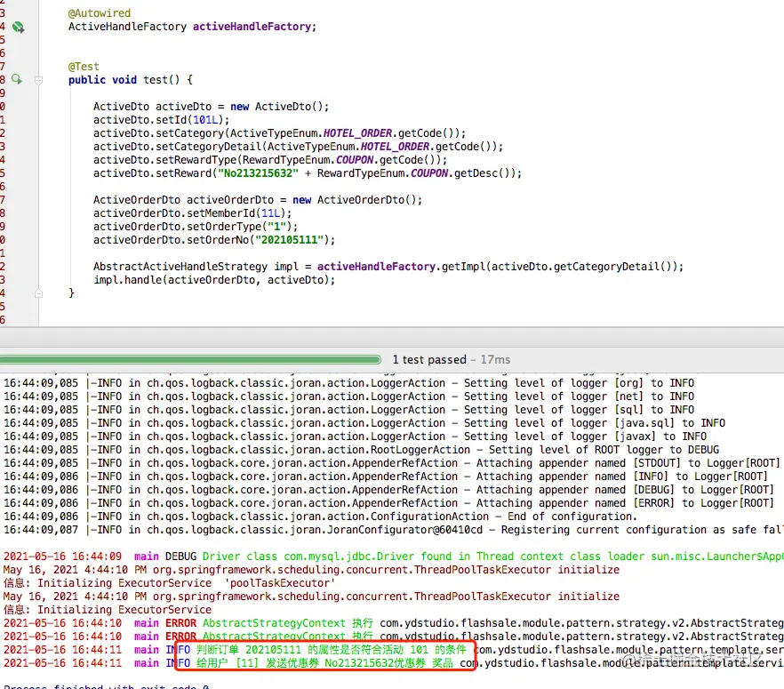Click the Spring bean gutter icon beside activeHandleFactory

click(x=18, y=27)
